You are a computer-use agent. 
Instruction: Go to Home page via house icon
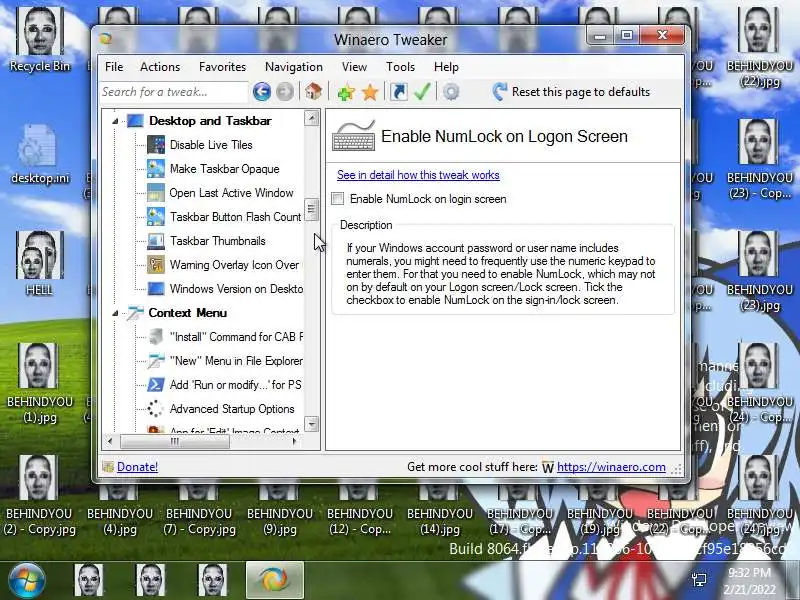313,91
